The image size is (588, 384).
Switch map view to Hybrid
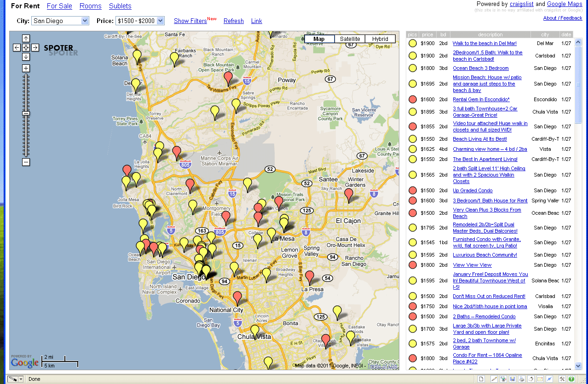[380, 39]
